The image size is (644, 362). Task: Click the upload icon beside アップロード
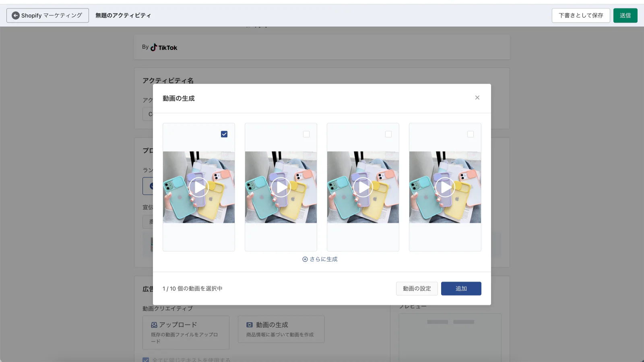[154, 325]
